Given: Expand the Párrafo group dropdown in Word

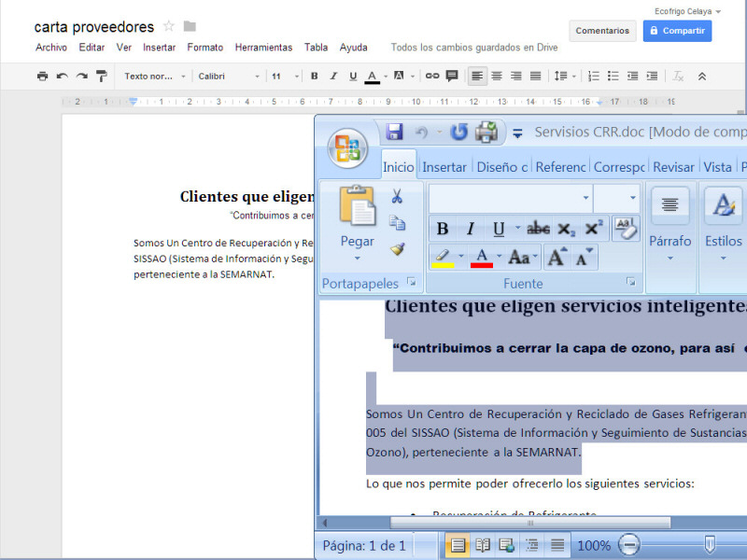Looking at the screenshot, I should click(670, 259).
